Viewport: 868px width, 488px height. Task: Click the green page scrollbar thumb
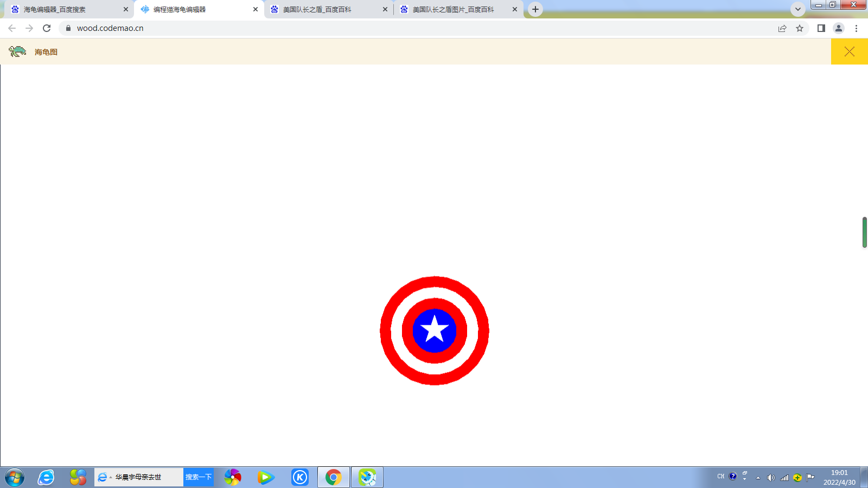(865, 232)
